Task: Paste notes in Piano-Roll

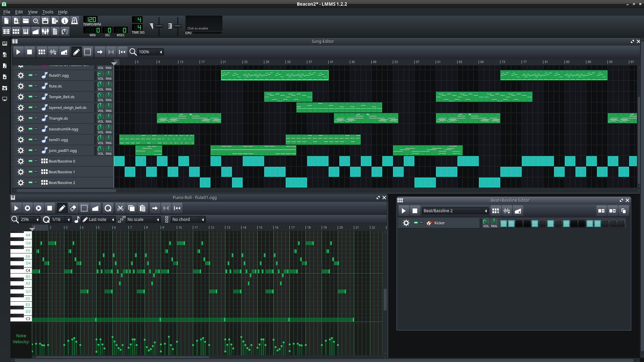Action: 143,208
